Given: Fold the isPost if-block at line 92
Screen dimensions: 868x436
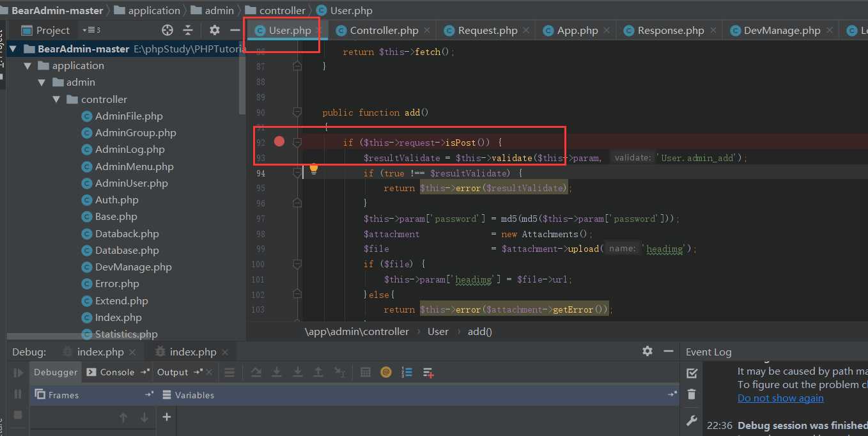Looking at the screenshot, I should [x=297, y=142].
